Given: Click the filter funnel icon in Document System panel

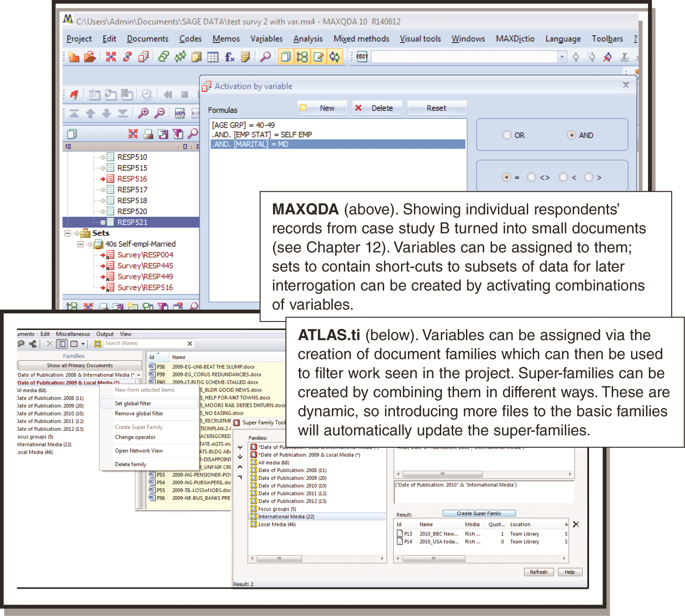Looking at the screenshot, I should pyautogui.click(x=178, y=134).
